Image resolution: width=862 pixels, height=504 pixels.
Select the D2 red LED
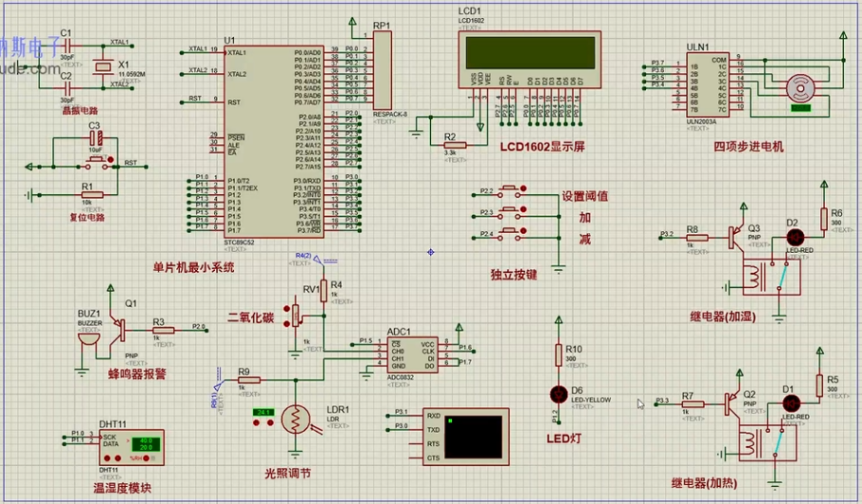(795, 238)
